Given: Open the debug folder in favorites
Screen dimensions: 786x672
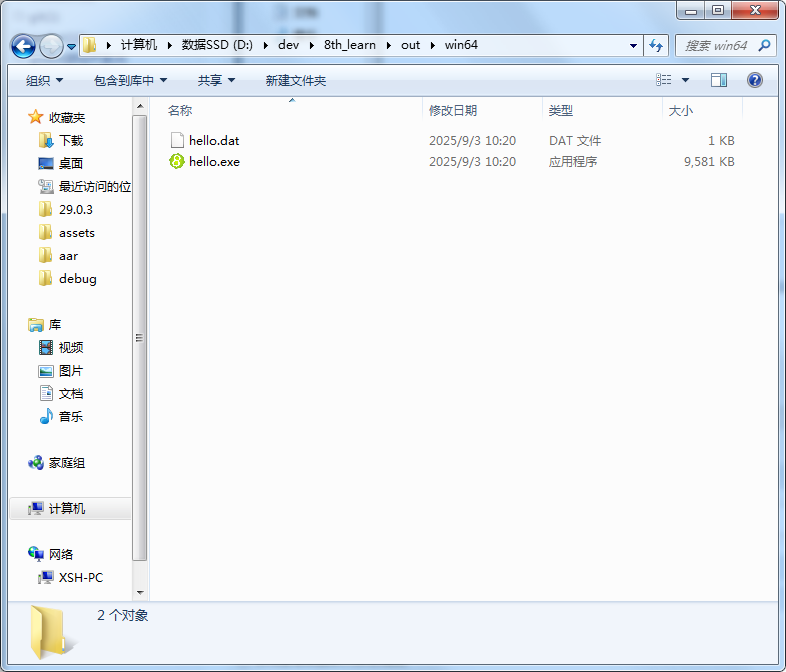Looking at the screenshot, I should (x=78, y=279).
